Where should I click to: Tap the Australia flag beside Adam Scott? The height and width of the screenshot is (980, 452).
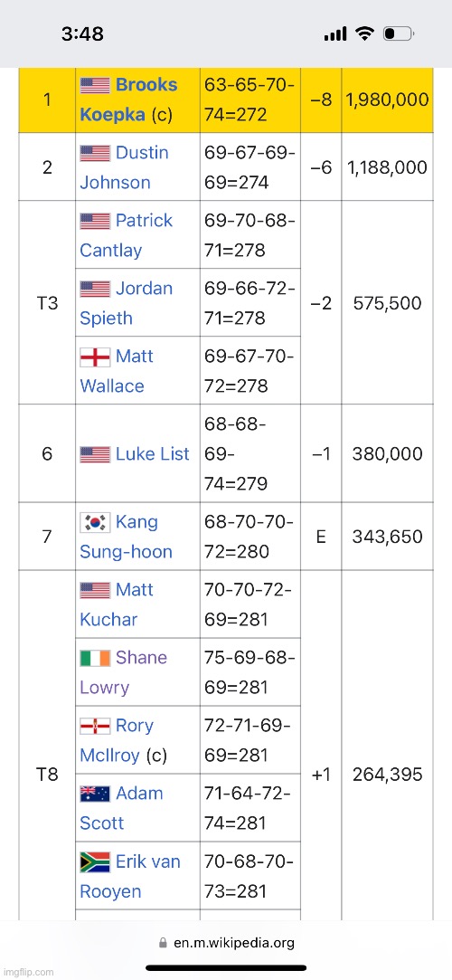pyautogui.click(x=95, y=794)
